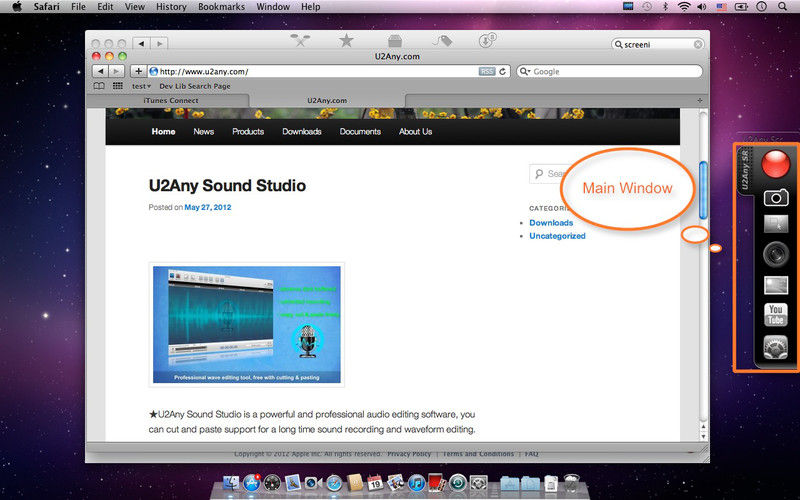Open Categories icon in App Store window
Image resolution: width=800 pixels, height=500 pixels.
click(394, 40)
